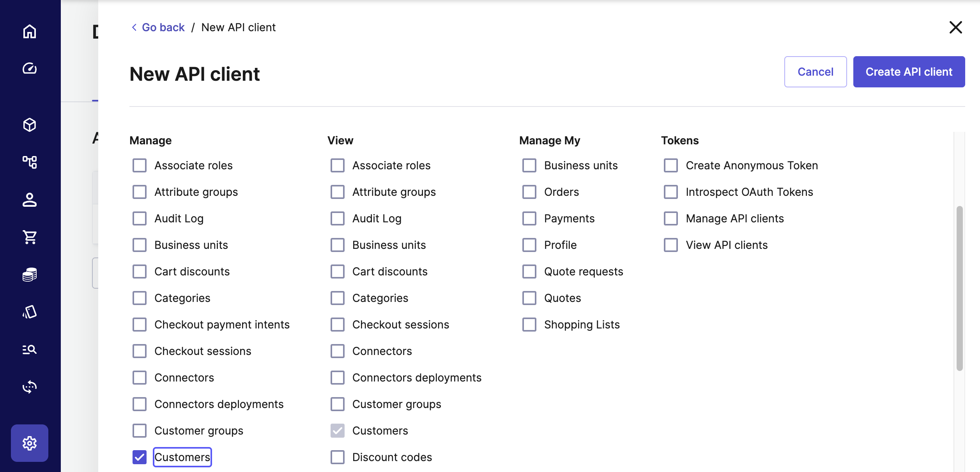Open the dashboard gauge icon

30,69
